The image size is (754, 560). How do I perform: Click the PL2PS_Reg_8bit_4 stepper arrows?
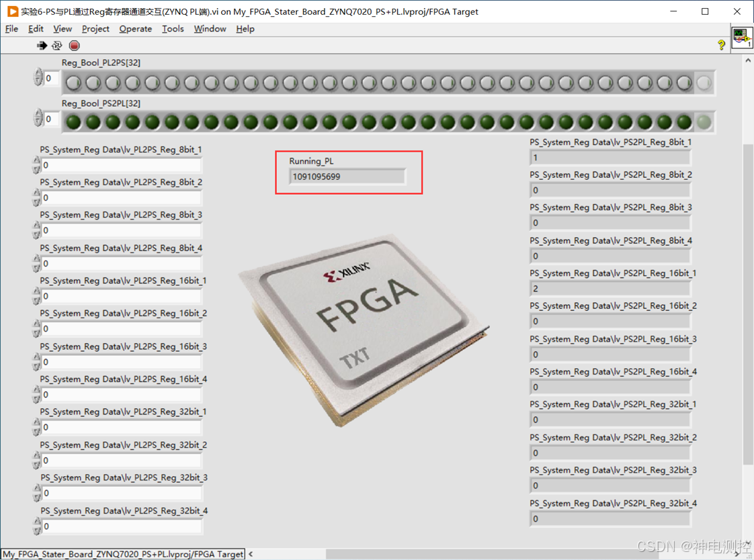tap(36, 263)
